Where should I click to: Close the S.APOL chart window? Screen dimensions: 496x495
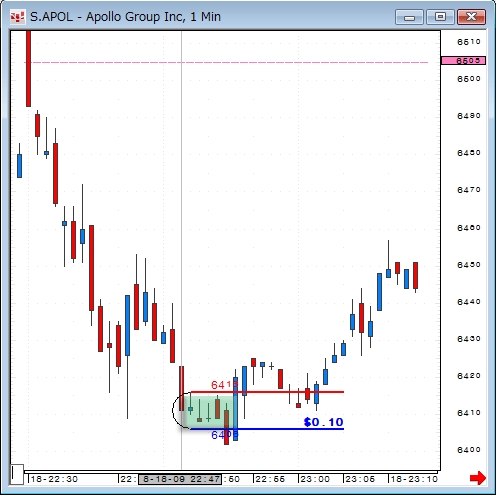[x=471, y=17]
